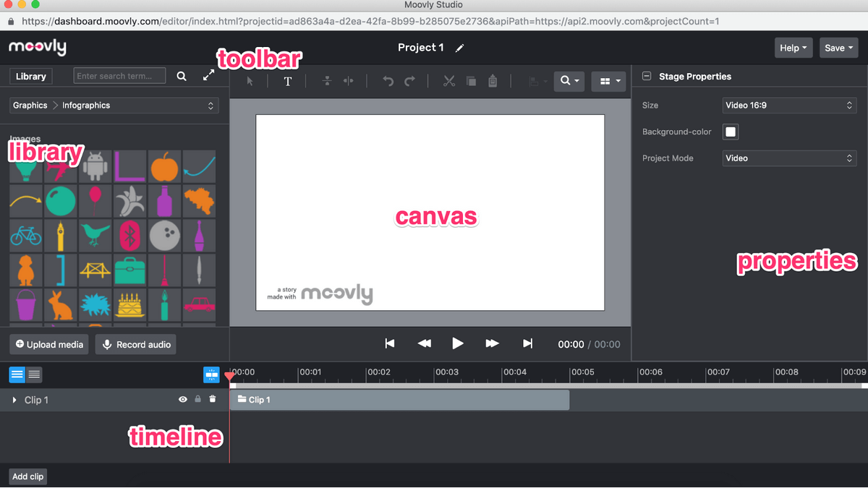This screenshot has width=868, height=488.
Task: Expand the library panel to full size
Action: pos(208,75)
